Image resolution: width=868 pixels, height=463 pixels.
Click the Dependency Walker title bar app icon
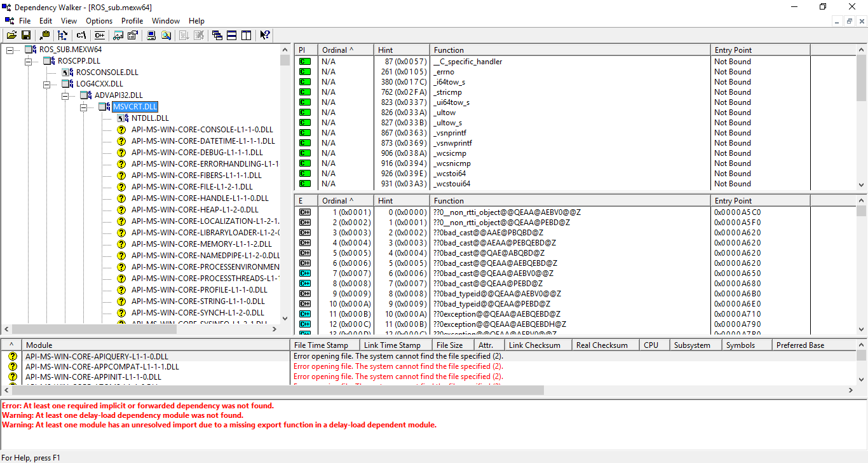(6, 6)
